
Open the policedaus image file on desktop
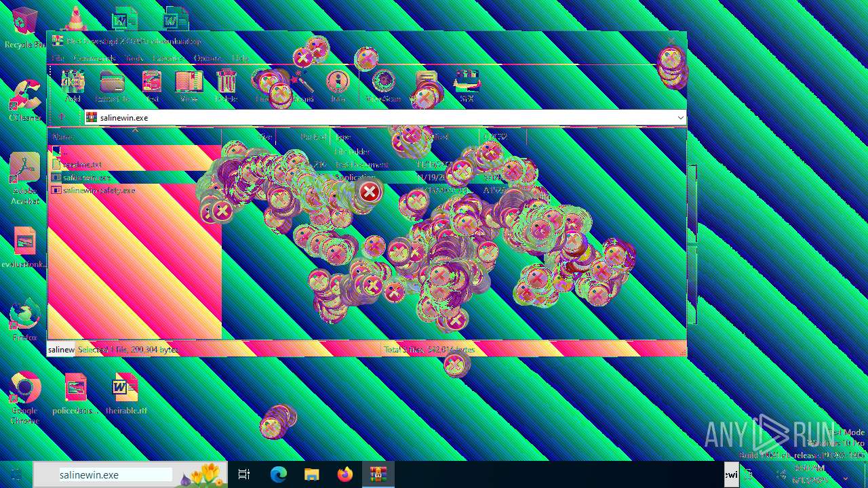(x=75, y=394)
